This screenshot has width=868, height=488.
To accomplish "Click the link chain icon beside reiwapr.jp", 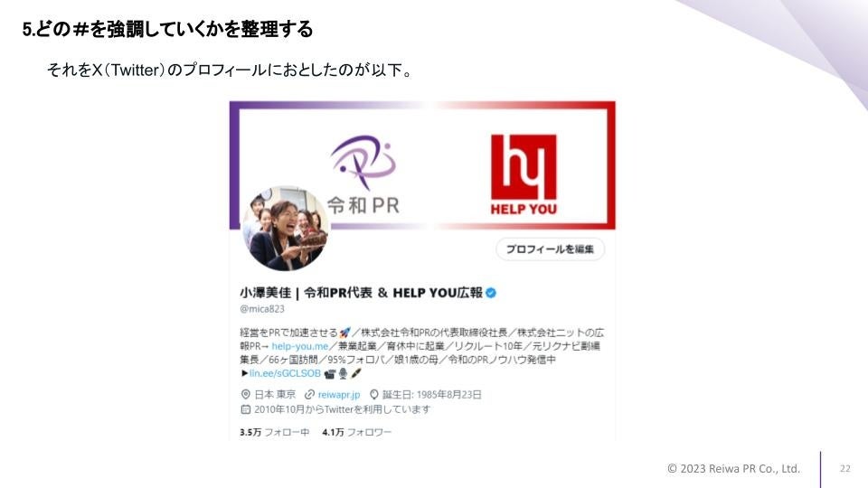I will click(x=309, y=395).
